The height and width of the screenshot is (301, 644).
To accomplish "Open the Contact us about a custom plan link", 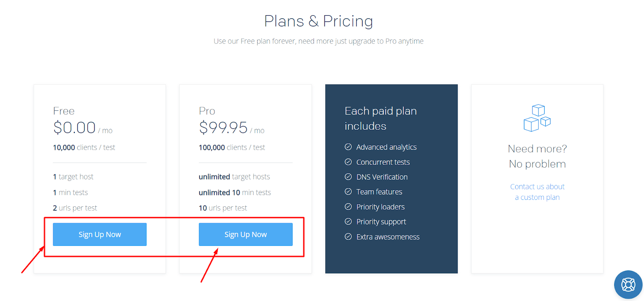I will [x=537, y=192].
